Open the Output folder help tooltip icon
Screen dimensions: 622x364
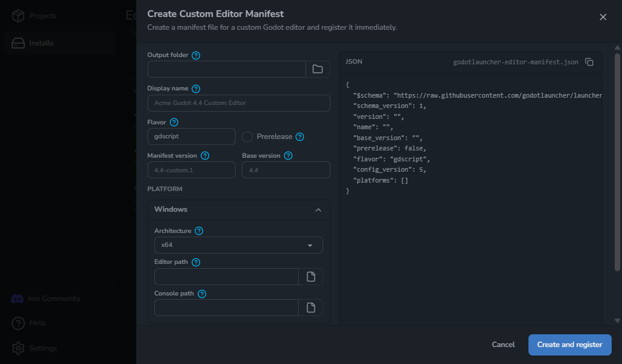click(196, 55)
